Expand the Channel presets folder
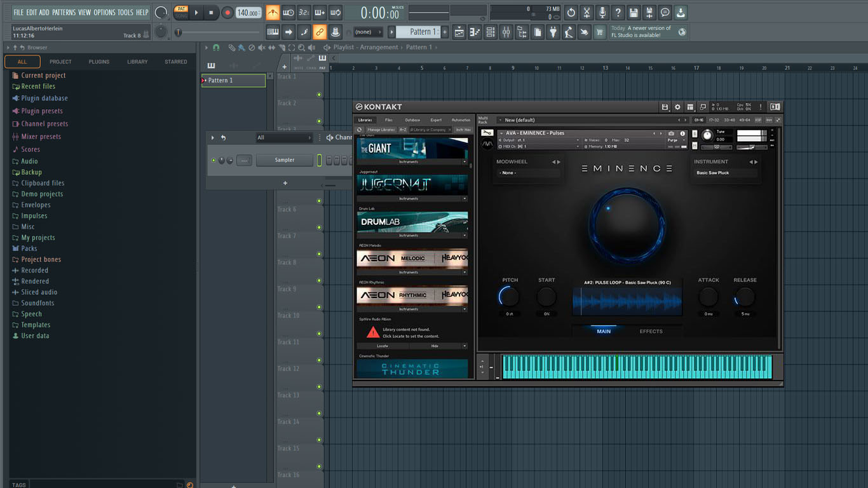The width and height of the screenshot is (868, 488). 44,124
